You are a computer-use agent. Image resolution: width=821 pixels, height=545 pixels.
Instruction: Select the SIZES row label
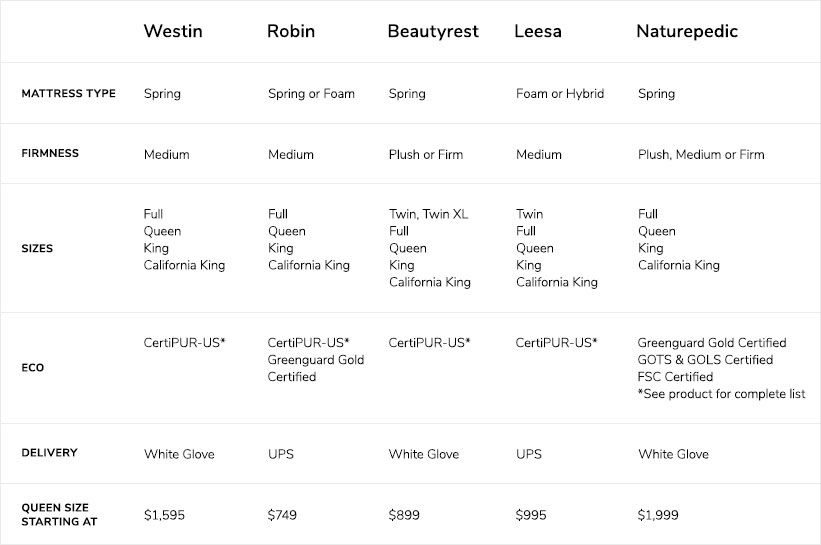(37, 248)
